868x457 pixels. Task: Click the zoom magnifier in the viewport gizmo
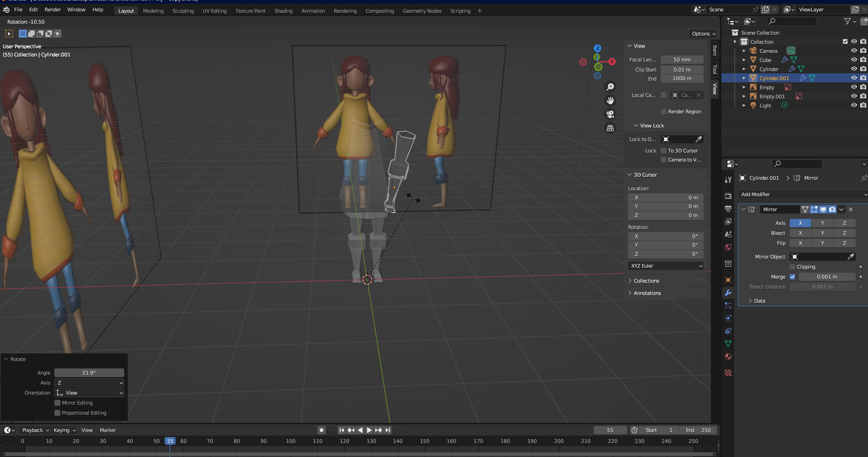point(611,86)
